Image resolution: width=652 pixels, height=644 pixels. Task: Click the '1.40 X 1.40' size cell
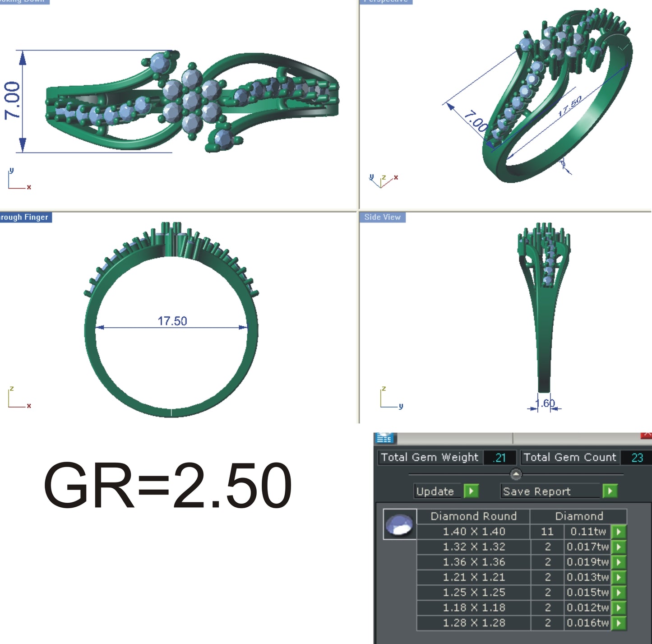[x=473, y=532]
